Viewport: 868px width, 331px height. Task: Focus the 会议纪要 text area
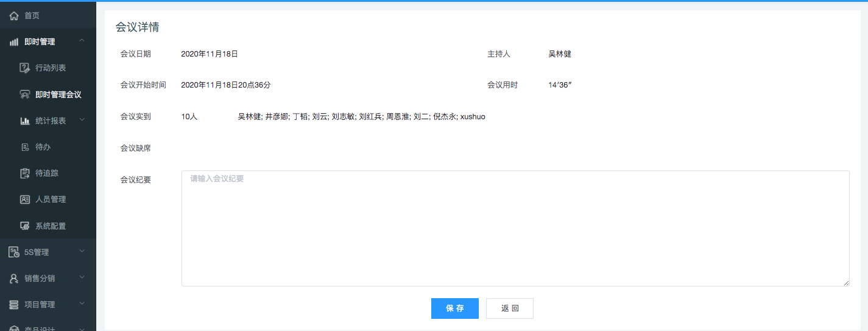pos(515,228)
